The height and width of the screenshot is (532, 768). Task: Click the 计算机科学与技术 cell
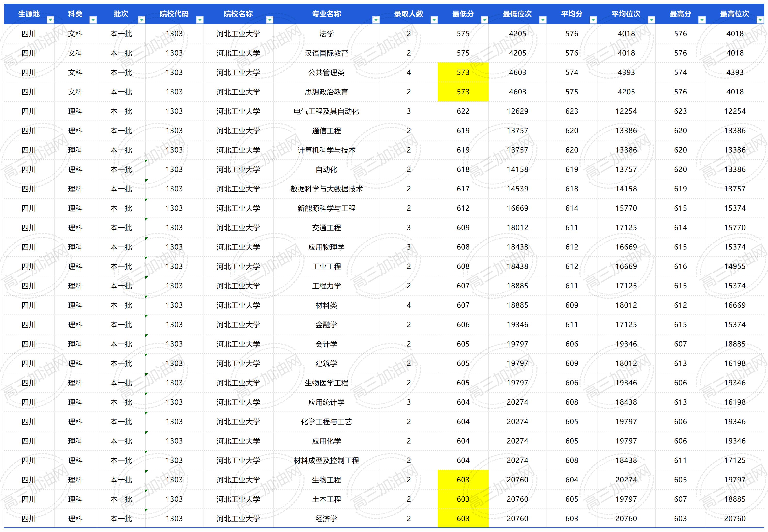(327, 150)
